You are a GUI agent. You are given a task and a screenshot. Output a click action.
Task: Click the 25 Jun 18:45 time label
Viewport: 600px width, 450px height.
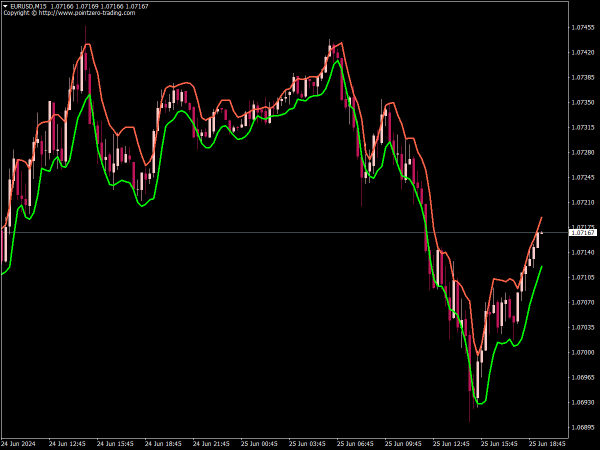pos(547,444)
